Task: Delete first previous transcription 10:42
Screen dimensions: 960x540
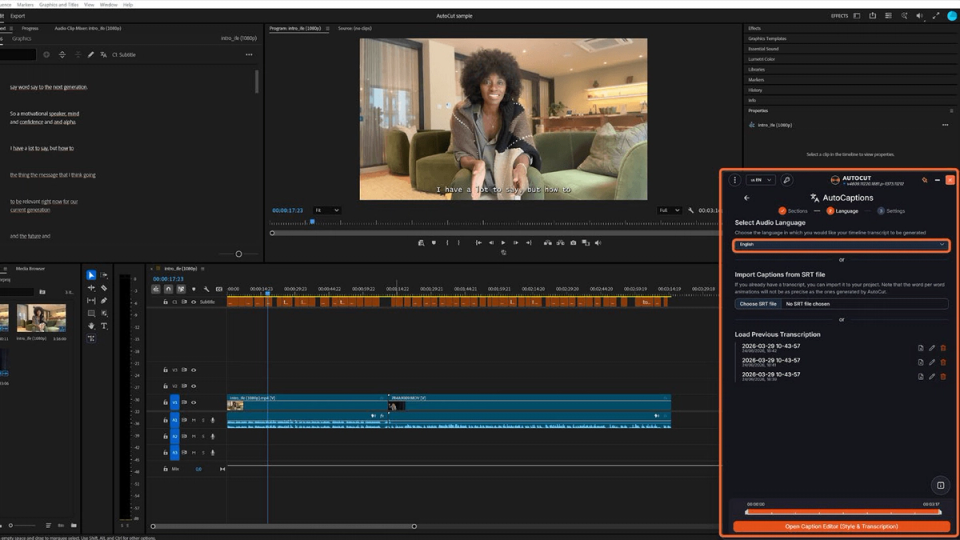Action: (943, 348)
